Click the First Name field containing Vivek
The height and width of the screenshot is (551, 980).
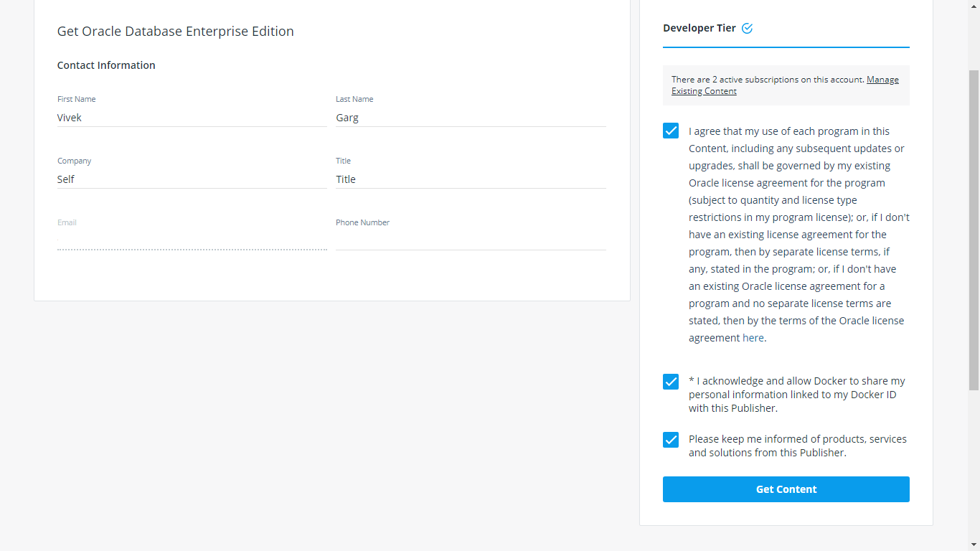(x=192, y=118)
